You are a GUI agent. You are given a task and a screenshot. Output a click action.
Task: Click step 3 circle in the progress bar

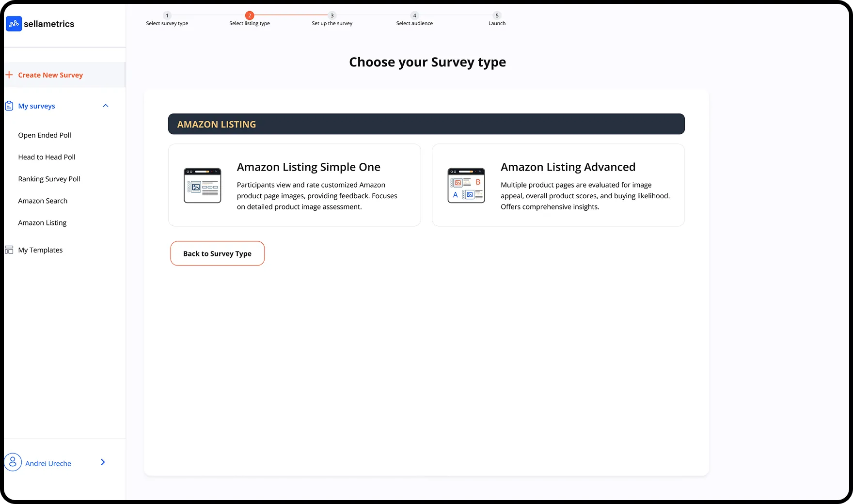(x=332, y=16)
